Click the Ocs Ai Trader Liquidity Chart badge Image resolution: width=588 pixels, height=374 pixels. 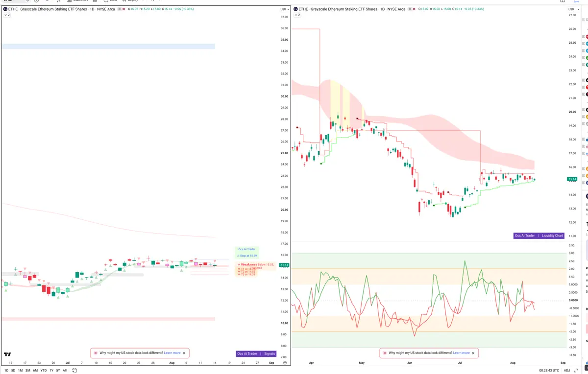(539, 235)
